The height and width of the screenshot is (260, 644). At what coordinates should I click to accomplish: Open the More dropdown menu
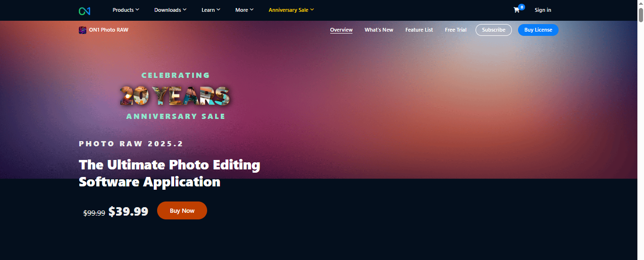[x=244, y=10]
